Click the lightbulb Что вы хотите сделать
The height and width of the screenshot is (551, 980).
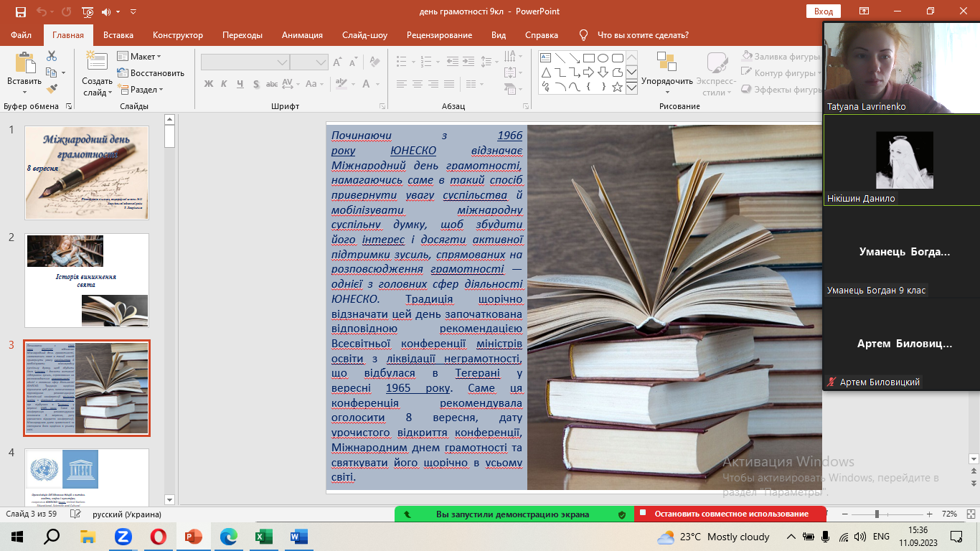(583, 35)
